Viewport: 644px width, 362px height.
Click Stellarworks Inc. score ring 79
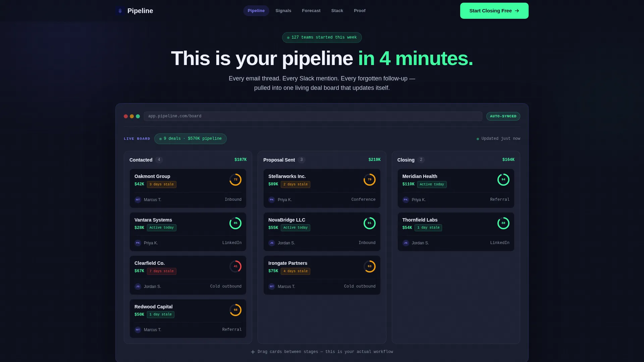(369, 180)
